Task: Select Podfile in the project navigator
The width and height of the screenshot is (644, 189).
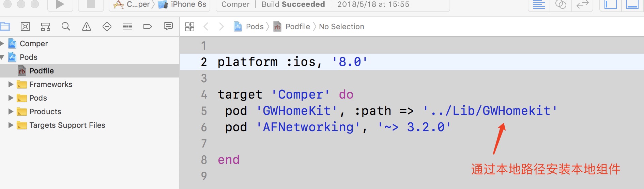Action: [x=42, y=71]
